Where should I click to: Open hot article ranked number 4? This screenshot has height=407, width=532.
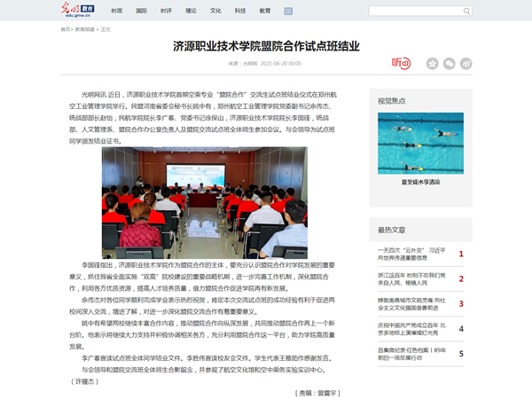point(412,329)
